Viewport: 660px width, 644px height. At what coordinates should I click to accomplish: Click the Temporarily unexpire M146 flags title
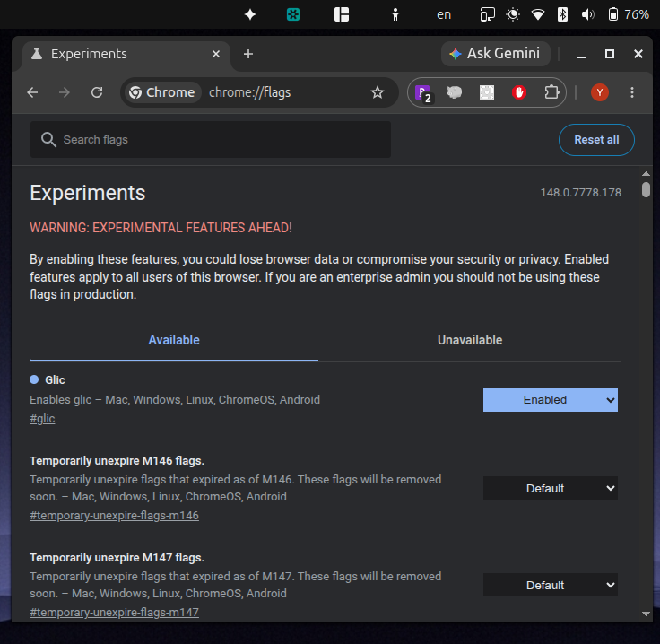click(x=117, y=461)
